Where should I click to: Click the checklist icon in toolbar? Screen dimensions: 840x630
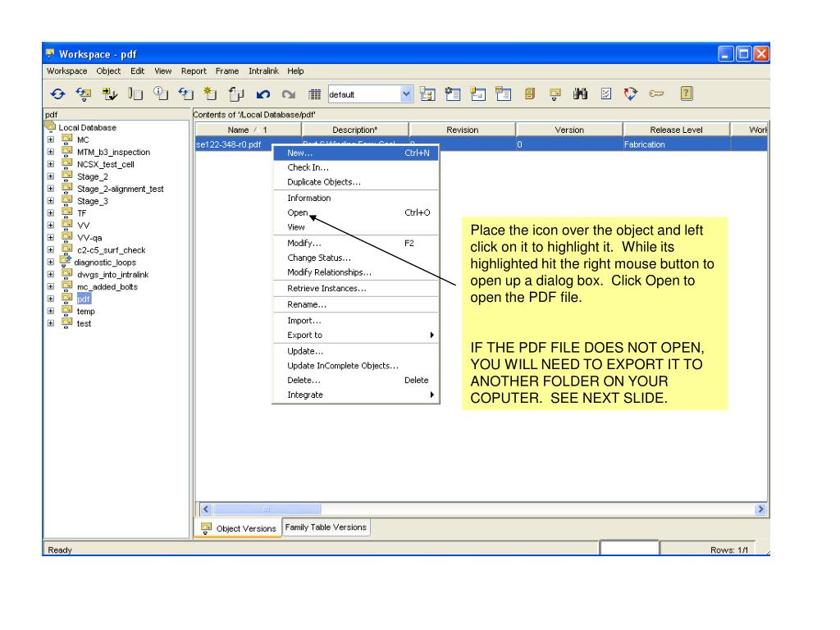click(606, 94)
